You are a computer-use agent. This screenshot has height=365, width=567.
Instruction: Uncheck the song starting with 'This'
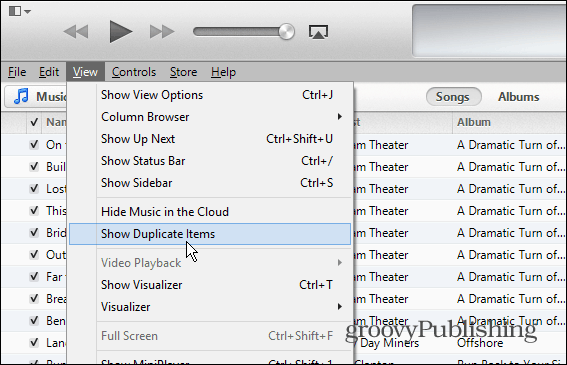34,211
